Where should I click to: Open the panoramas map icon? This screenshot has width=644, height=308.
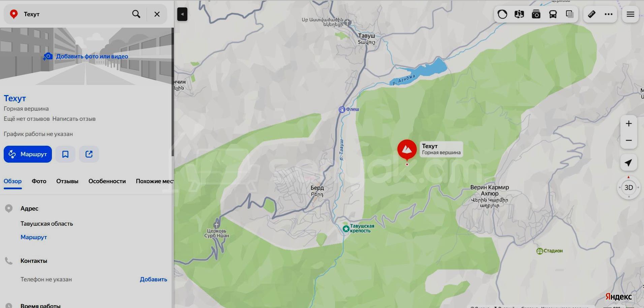coord(519,14)
